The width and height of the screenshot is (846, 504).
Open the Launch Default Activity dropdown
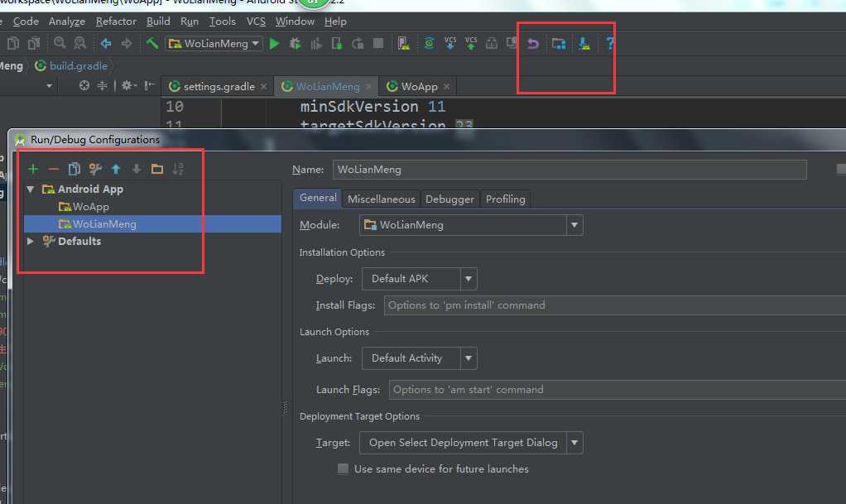point(419,358)
